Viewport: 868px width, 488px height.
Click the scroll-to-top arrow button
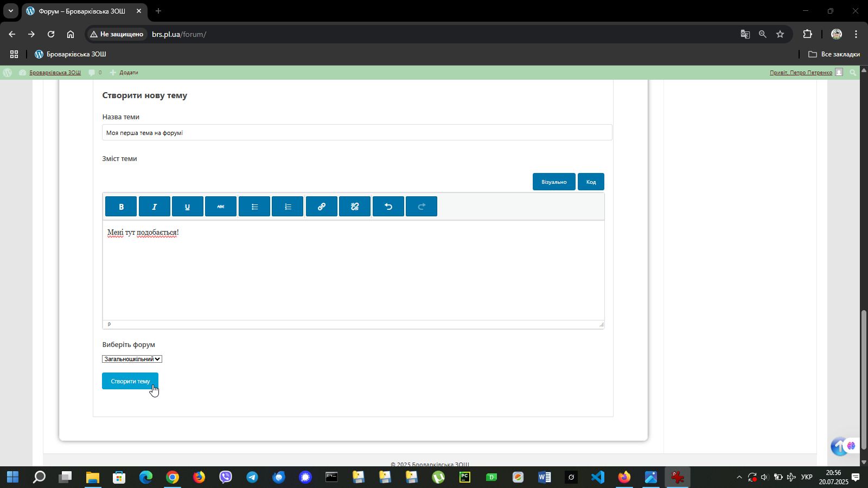(839, 447)
